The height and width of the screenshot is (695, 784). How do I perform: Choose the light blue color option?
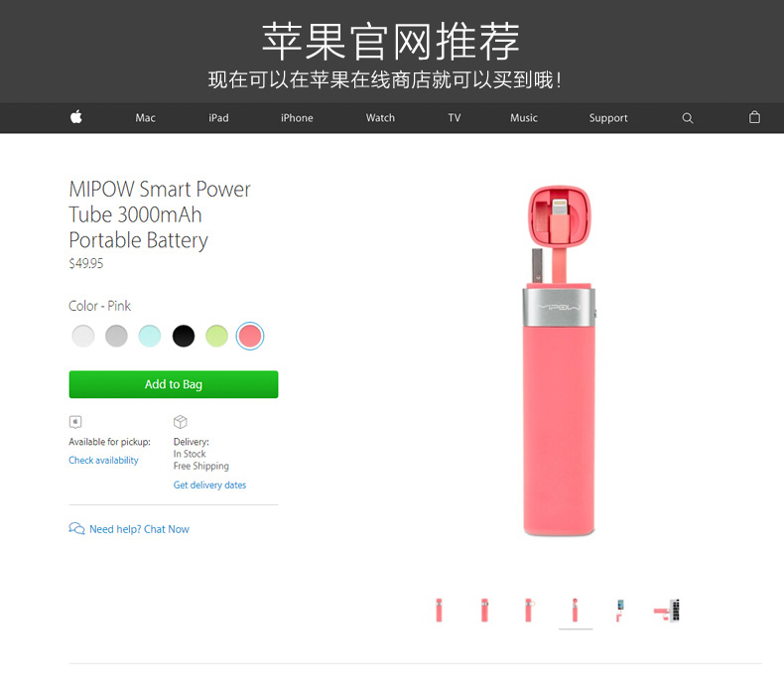tap(150, 336)
